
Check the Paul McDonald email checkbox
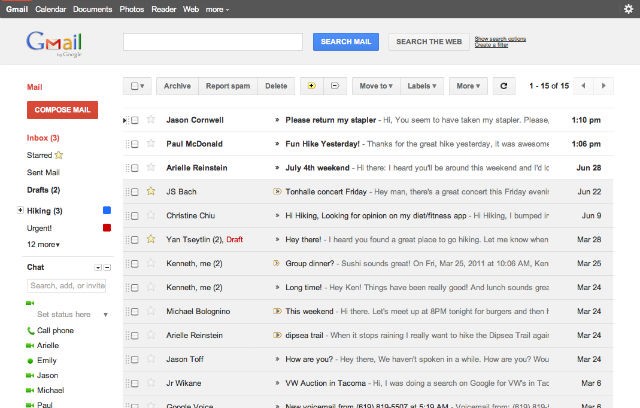pyautogui.click(x=135, y=144)
